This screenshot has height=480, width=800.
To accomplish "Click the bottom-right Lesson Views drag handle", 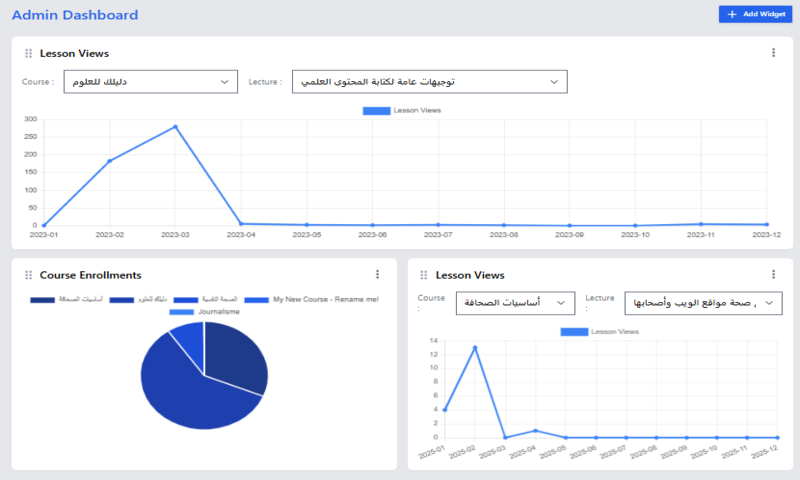I will click(425, 275).
